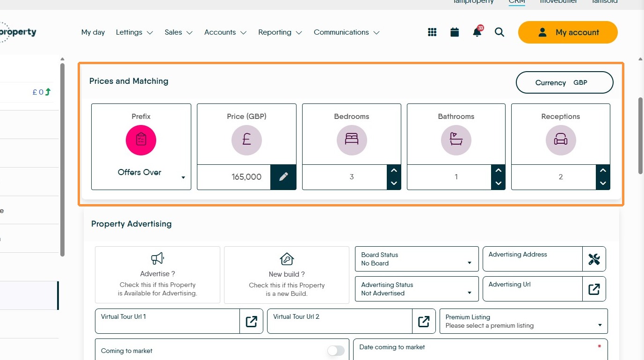Open the calendar icon in header
This screenshot has height=360, width=644.
tap(455, 32)
